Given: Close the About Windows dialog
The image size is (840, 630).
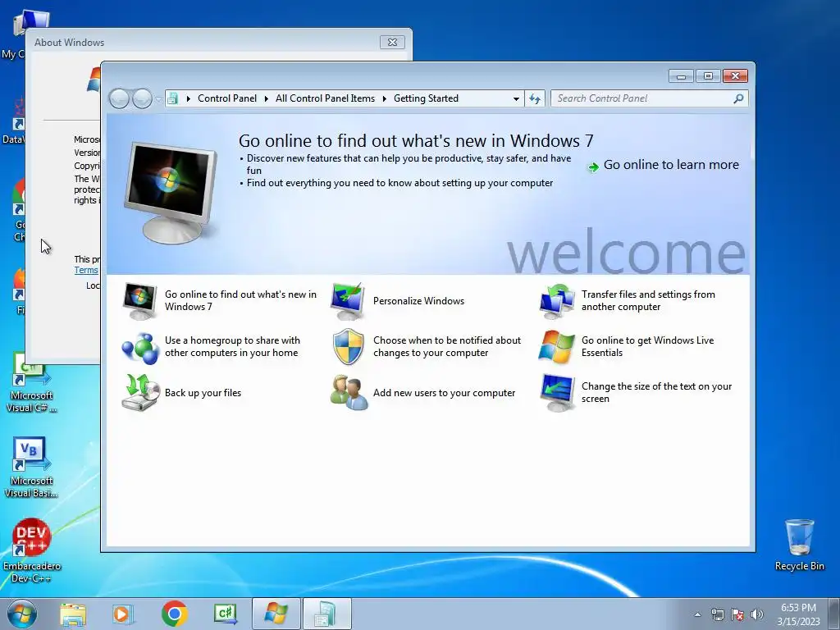Looking at the screenshot, I should pos(392,43).
